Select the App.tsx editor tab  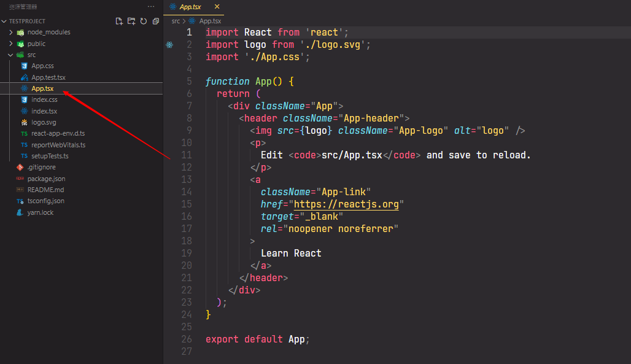pos(195,7)
